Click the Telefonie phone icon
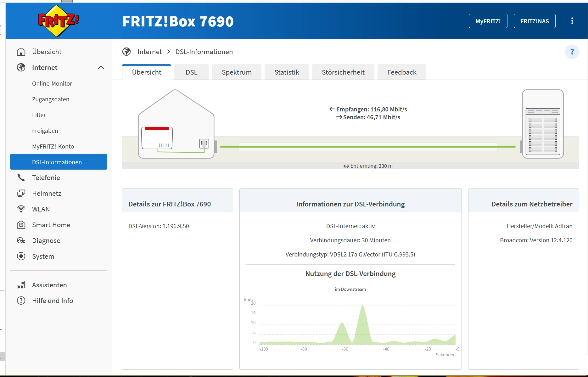The height and width of the screenshot is (377, 588). pyautogui.click(x=21, y=177)
